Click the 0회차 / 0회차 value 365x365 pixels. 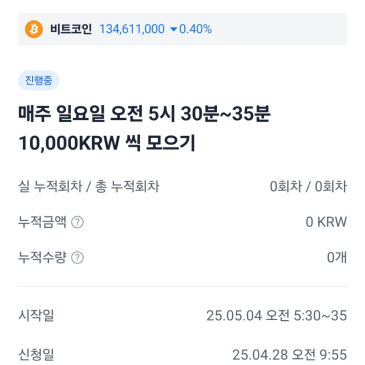(x=308, y=186)
